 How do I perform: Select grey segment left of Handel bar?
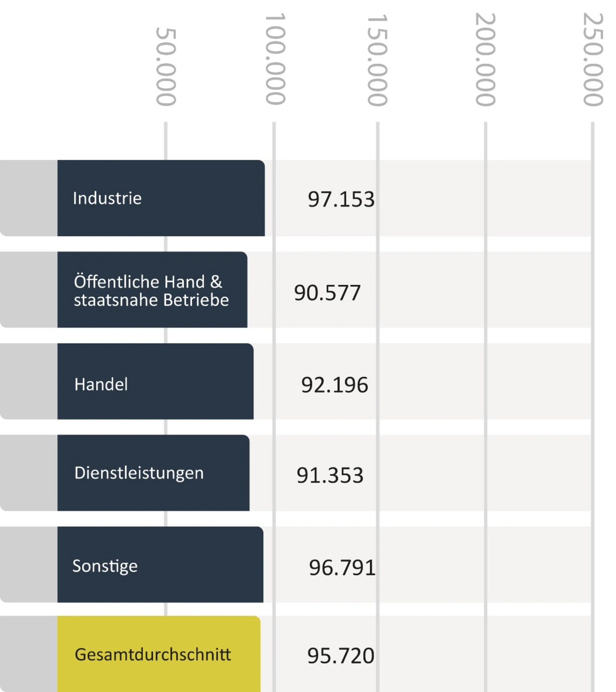[x=29, y=381]
